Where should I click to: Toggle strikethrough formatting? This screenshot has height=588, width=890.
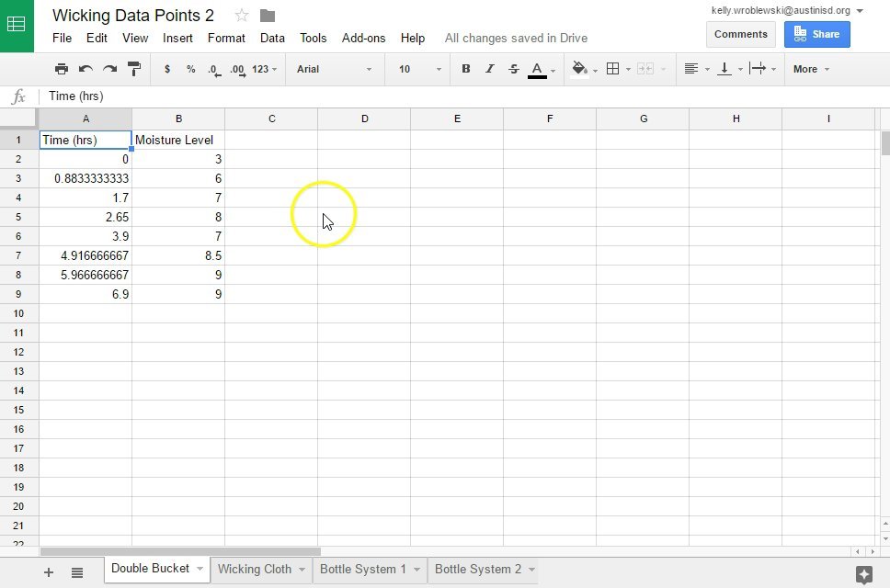[x=513, y=69]
